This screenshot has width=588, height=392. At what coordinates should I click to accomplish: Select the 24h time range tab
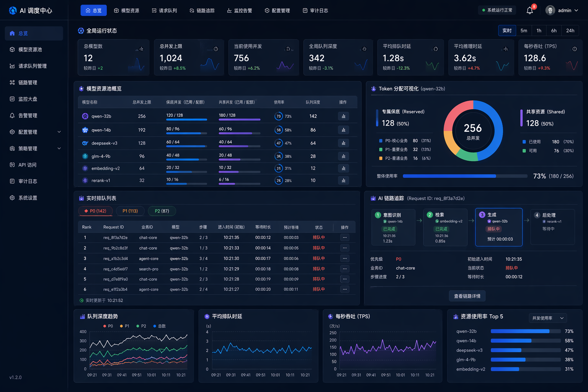pos(570,31)
